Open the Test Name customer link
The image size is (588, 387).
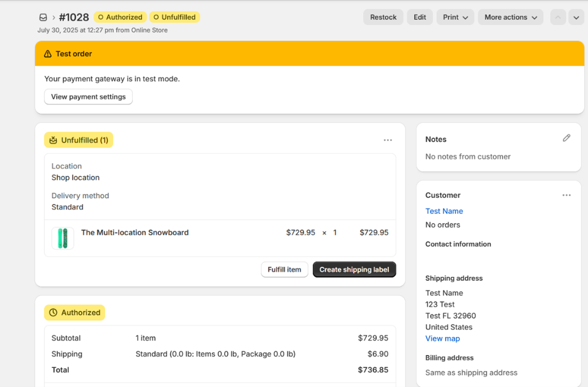pyautogui.click(x=444, y=211)
